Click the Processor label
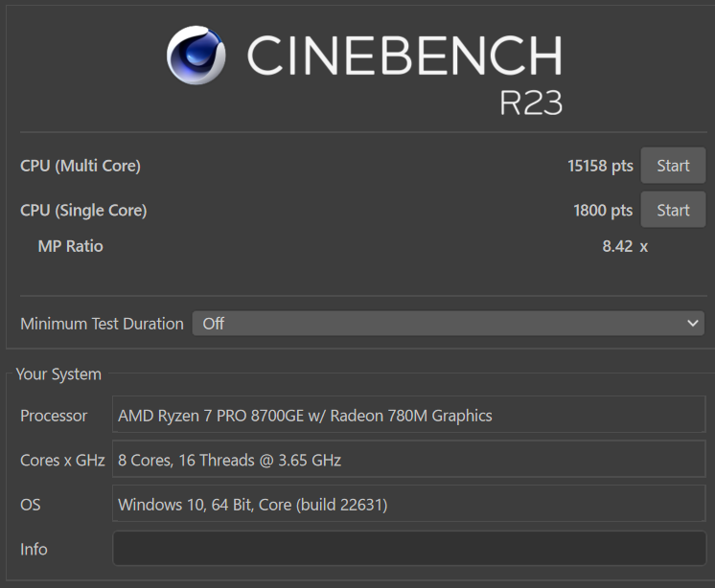Image resolution: width=715 pixels, height=588 pixels. point(54,416)
